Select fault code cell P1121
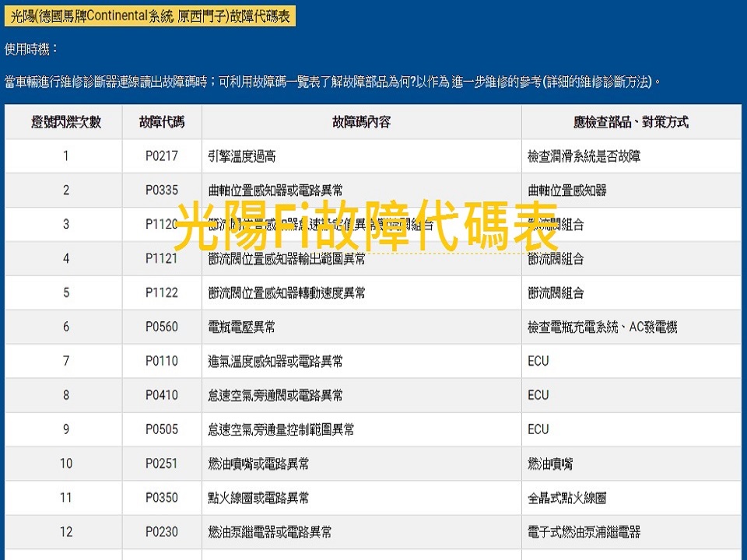The image size is (747, 560). click(162, 258)
